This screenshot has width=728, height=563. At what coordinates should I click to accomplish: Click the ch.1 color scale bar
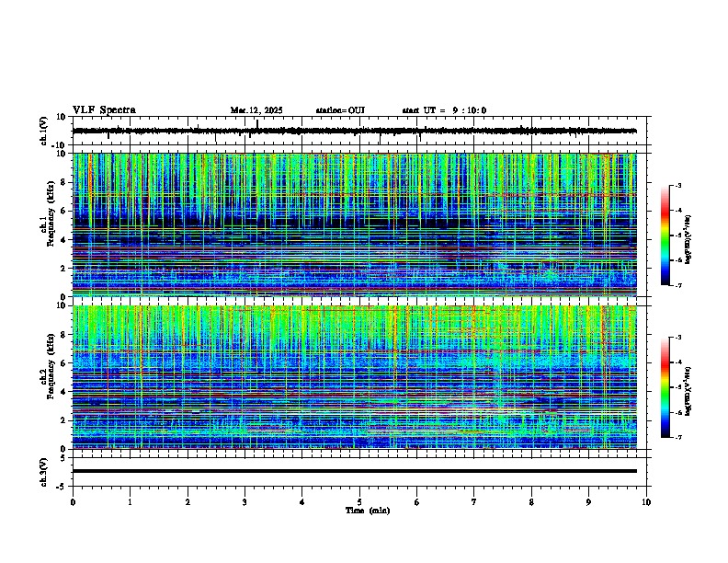tap(665, 236)
